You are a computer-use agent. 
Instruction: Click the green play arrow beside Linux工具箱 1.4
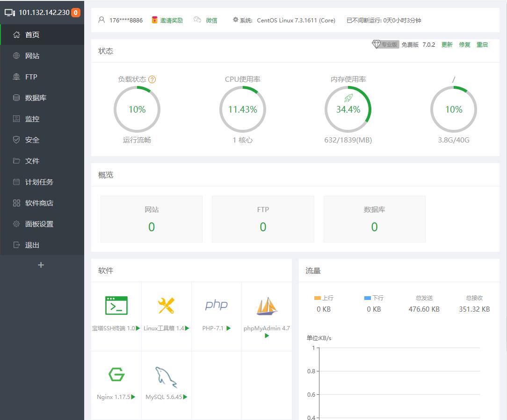[187, 328]
